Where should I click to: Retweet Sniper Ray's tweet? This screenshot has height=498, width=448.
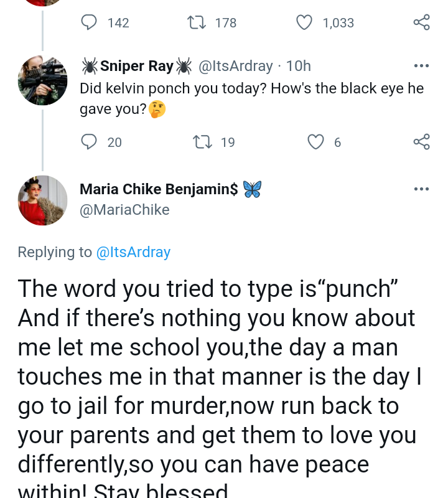click(202, 143)
